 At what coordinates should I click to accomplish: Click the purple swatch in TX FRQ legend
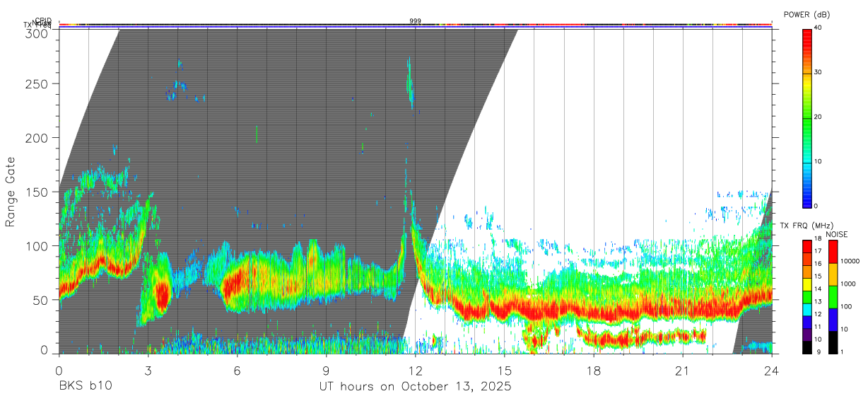point(807,335)
